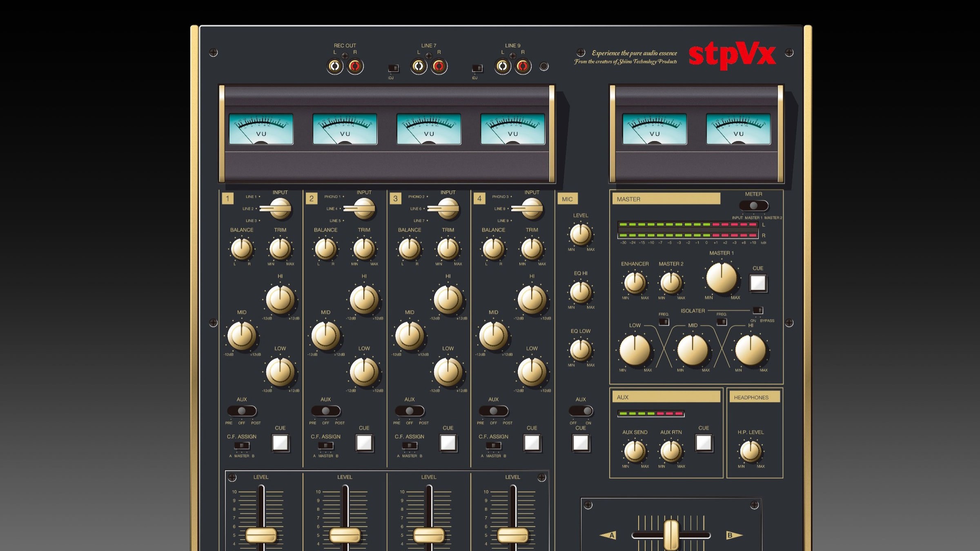Adjust channel 1 BALANCE knob
Image resolution: width=980 pixels, height=551 pixels.
point(242,249)
